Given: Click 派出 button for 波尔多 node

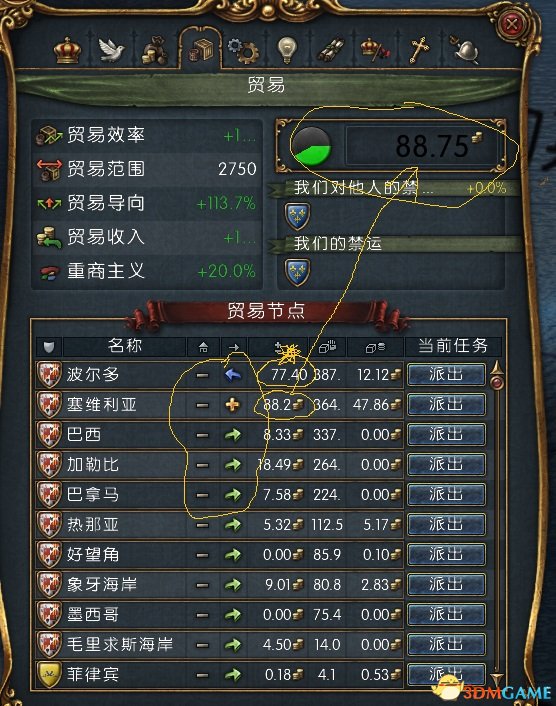Looking at the screenshot, I should click(x=446, y=375).
